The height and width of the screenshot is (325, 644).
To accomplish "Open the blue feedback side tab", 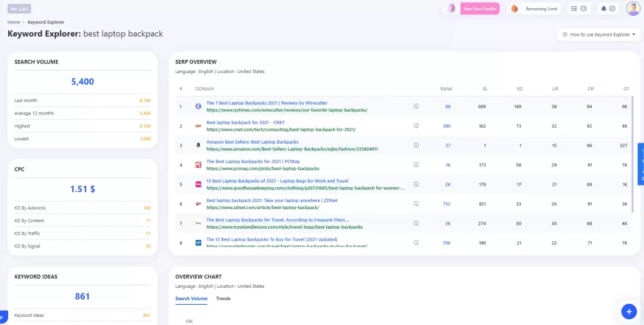I will [x=641, y=164].
